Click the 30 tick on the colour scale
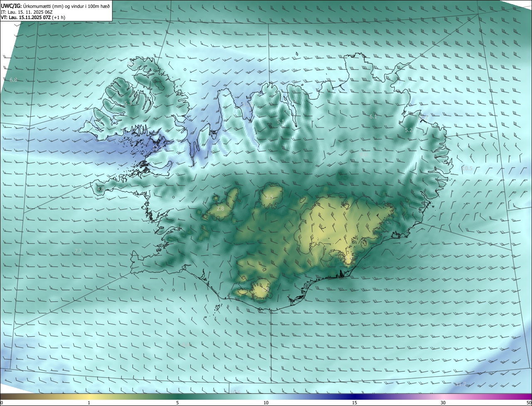 [443, 403]
